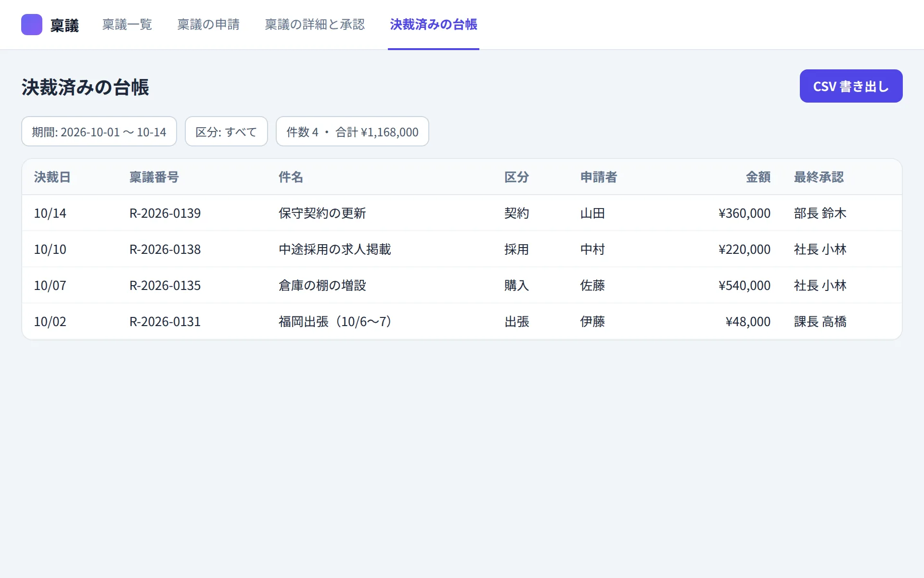This screenshot has width=924, height=578.
Task: Click the CSV 書き出し button
Action: tap(851, 86)
